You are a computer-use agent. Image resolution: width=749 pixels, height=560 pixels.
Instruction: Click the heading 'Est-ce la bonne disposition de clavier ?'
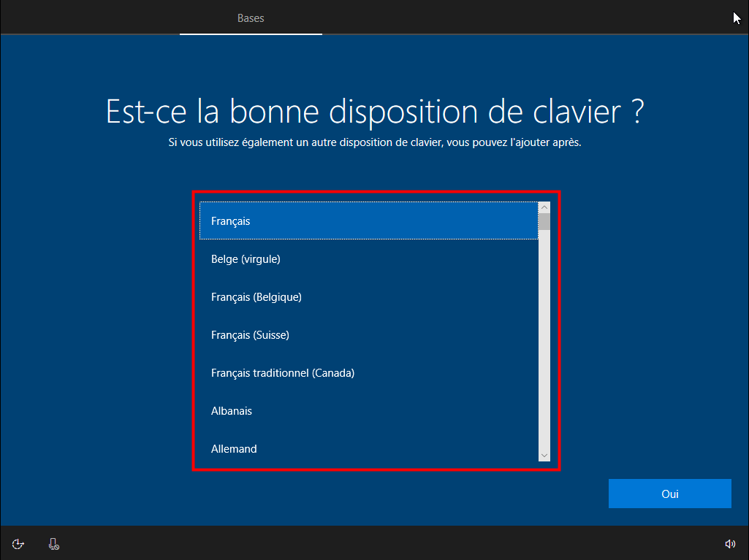tap(375, 112)
